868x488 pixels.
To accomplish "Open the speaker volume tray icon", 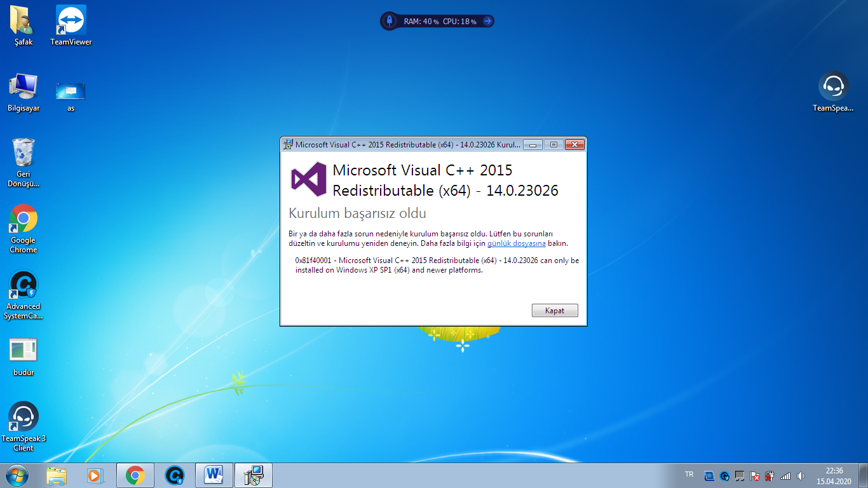I will point(801,475).
